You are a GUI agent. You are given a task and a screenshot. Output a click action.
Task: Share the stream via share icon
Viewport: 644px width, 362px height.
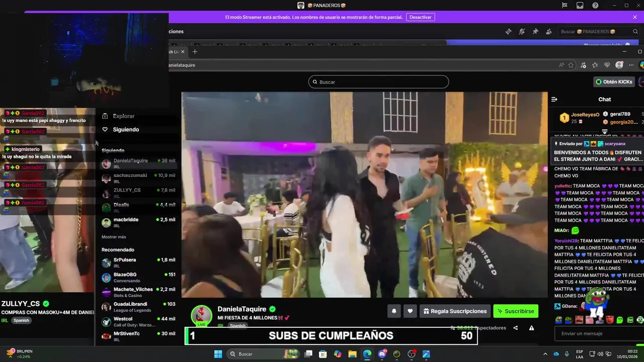pyautogui.click(x=515, y=328)
